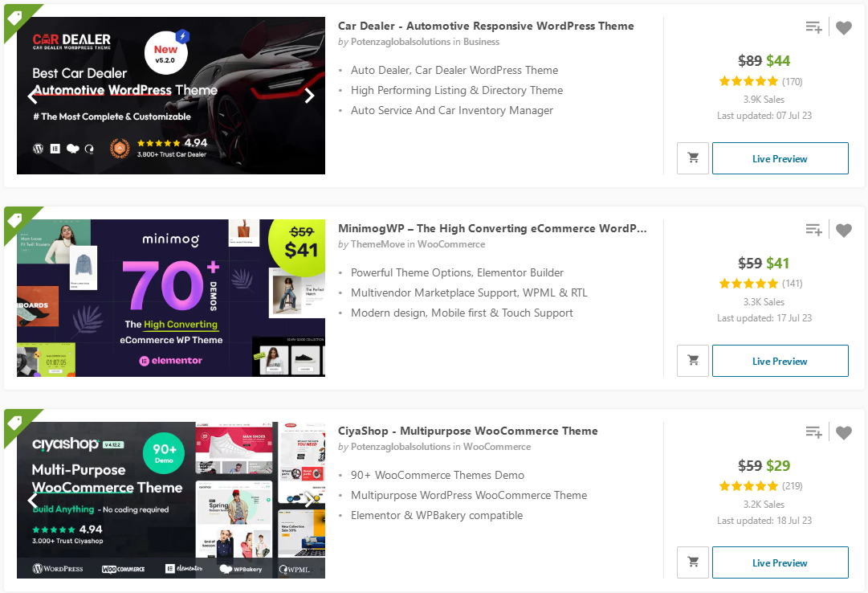Open Live Preview for CiyaShop

(780, 562)
